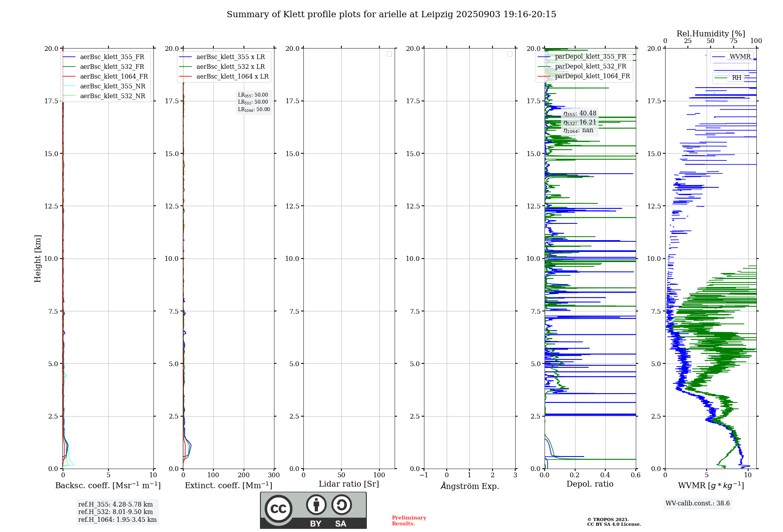Click the ShareAlike SA circular arrow icon

[x=341, y=505]
